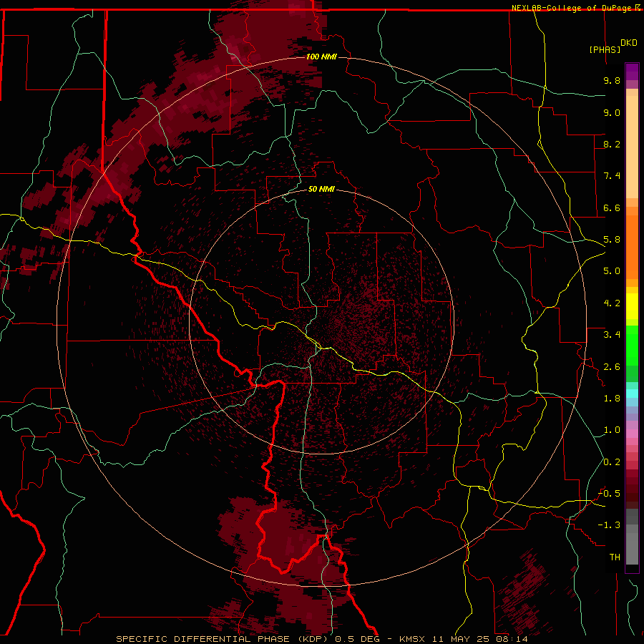Screen dimensions: 644x644
Task: Click the [PHAS] units label
Action: [605, 49]
